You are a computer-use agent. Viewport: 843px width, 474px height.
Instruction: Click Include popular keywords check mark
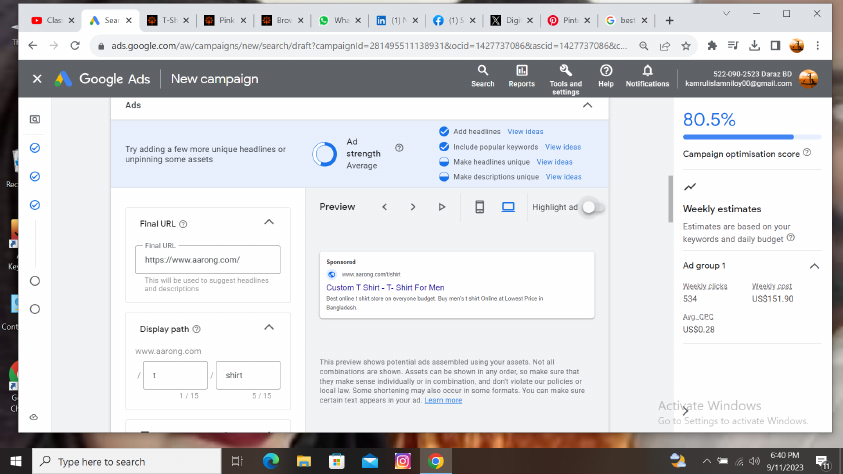point(444,147)
